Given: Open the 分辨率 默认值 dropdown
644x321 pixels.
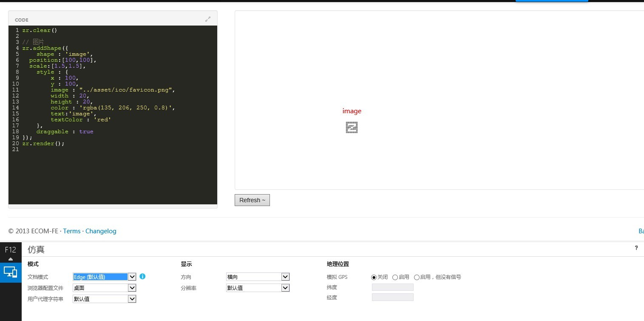Looking at the screenshot, I should (x=258, y=288).
